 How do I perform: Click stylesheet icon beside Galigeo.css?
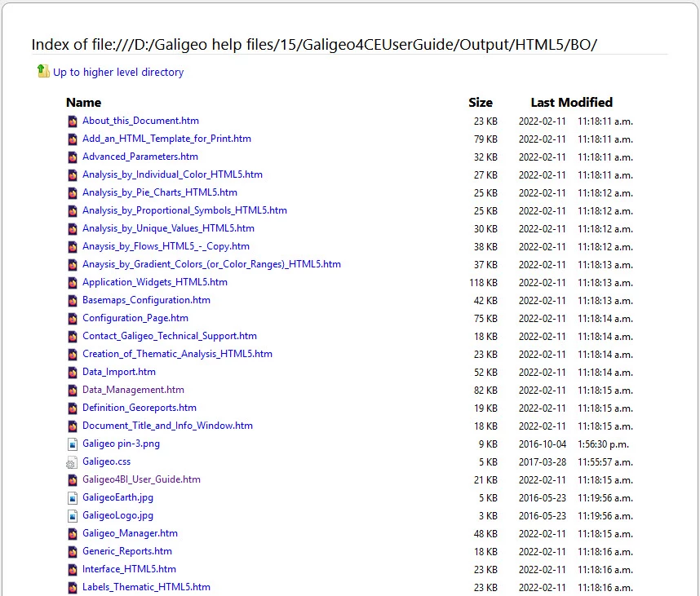[72, 462]
